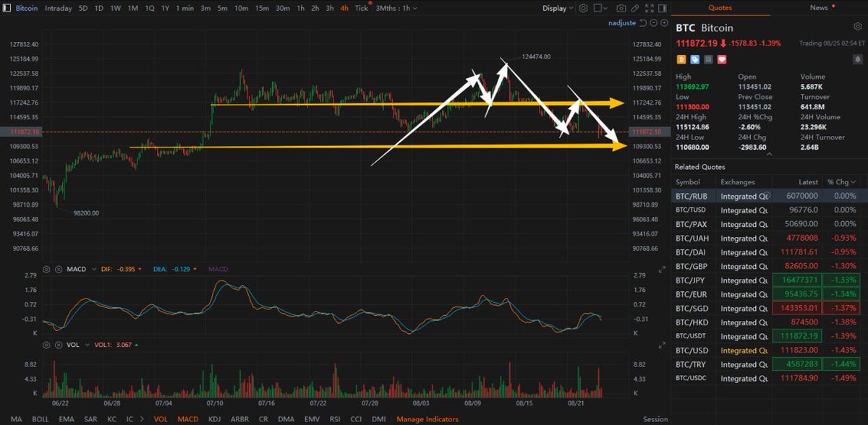Reset chart zoom with undo arrow
868x425 pixels.
(643, 23)
